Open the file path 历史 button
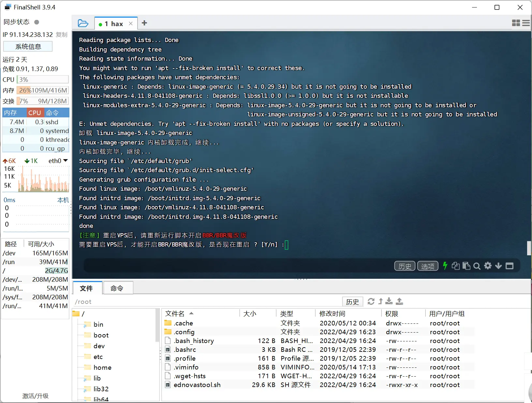 click(x=352, y=302)
